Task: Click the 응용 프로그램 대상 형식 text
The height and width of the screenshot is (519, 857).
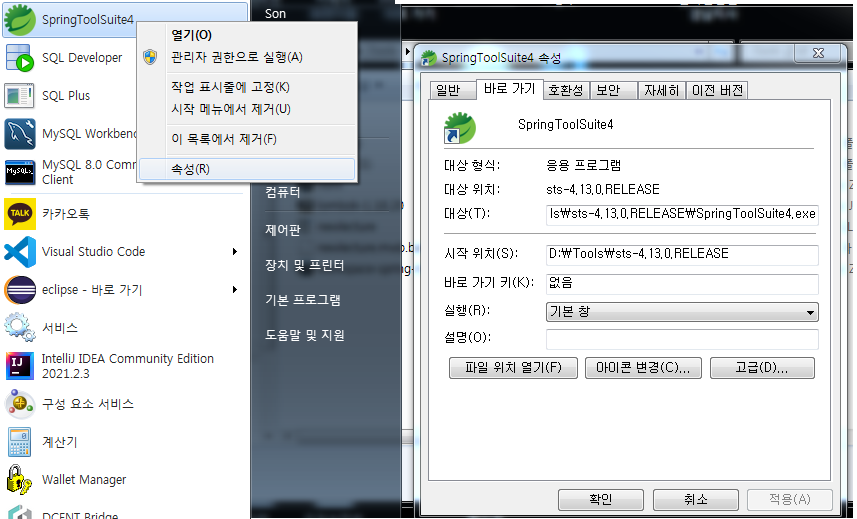Action: [583, 165]
